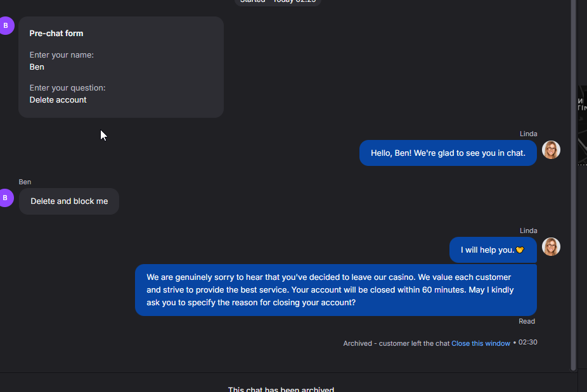Click the yellow heart emoji in Linda's message
This screenshot has height=392, width=587.
(x=520, y=250)
